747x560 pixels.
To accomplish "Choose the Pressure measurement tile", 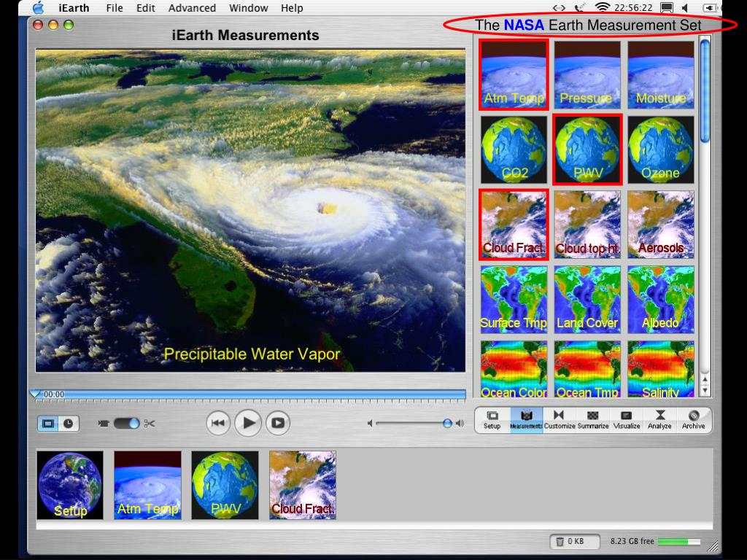I will (x=587, y=74).
